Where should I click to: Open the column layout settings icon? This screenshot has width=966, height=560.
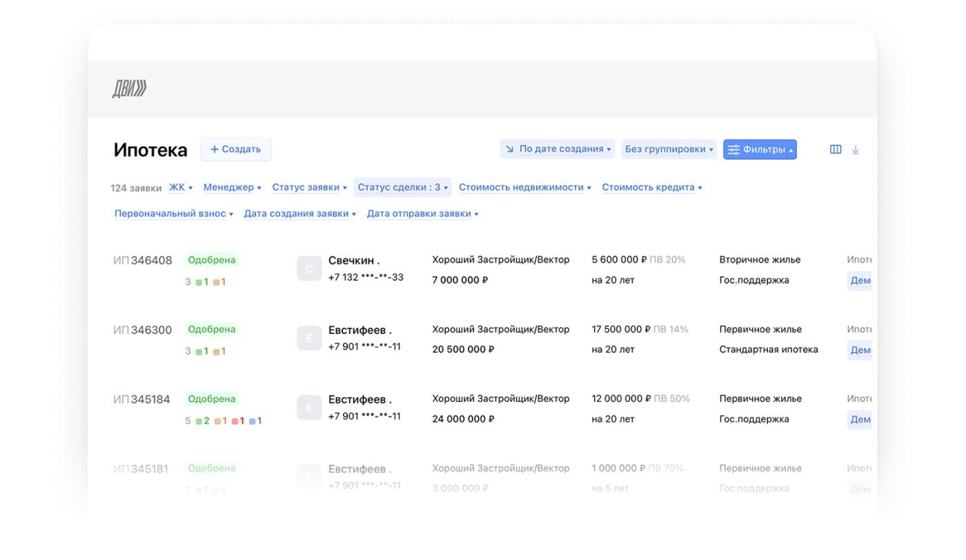click(x=836, y=150)
